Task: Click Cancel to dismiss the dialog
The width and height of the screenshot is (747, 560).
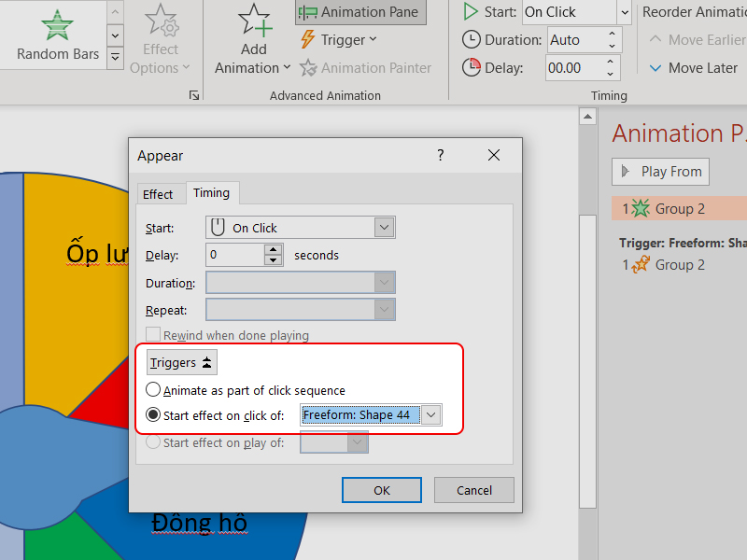Action: click(x=474, y=490)
